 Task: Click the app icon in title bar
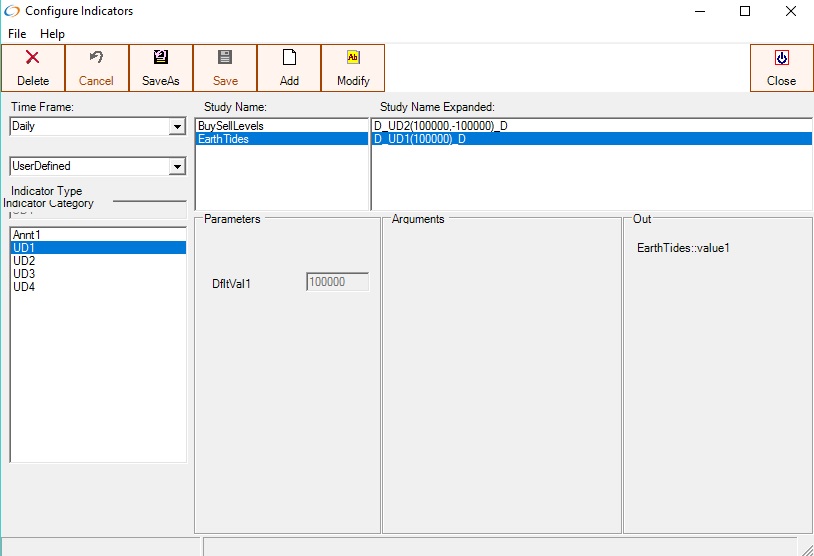tap(12, 11)
